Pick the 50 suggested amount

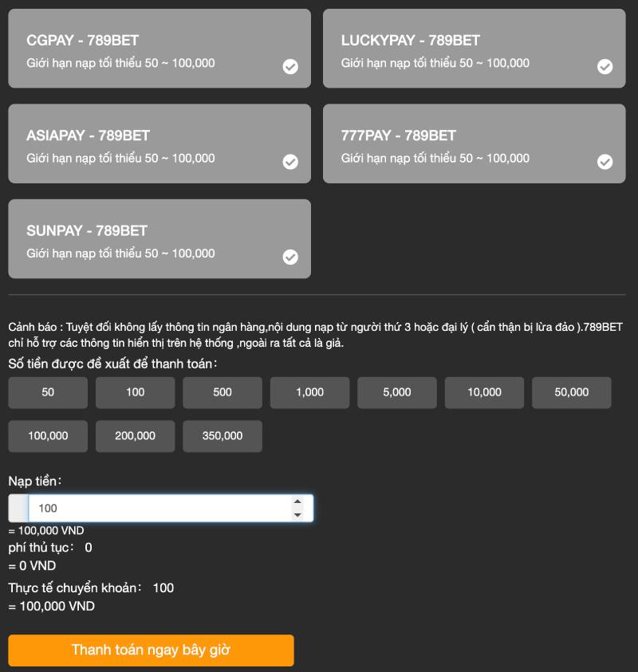pos(48,392)
